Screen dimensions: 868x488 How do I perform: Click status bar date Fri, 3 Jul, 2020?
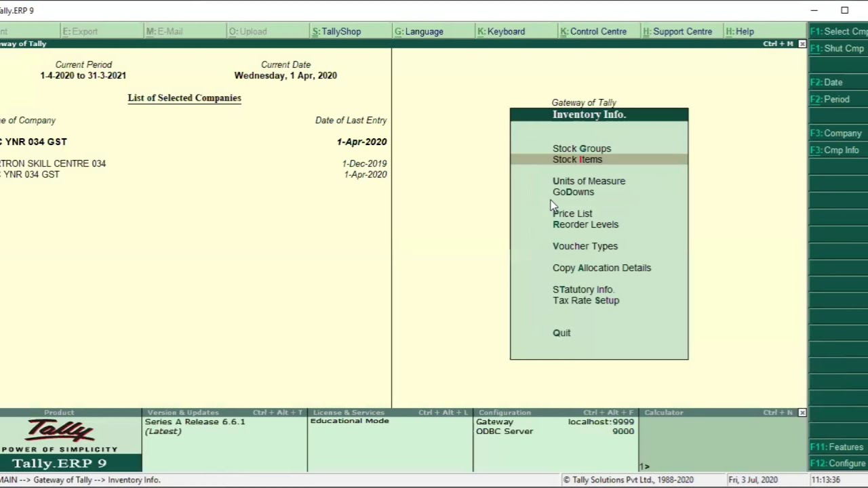click(753, 480)
